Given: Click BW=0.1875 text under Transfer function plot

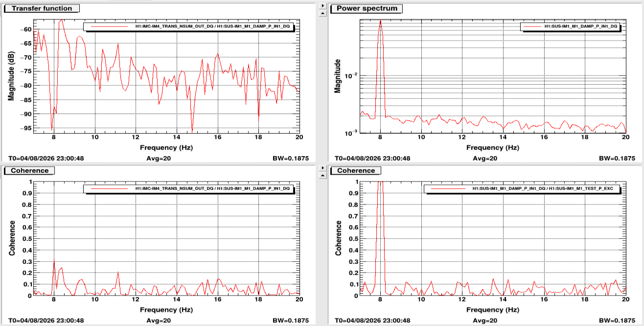Looking at the screenshot, I should [x=290, y=158].
